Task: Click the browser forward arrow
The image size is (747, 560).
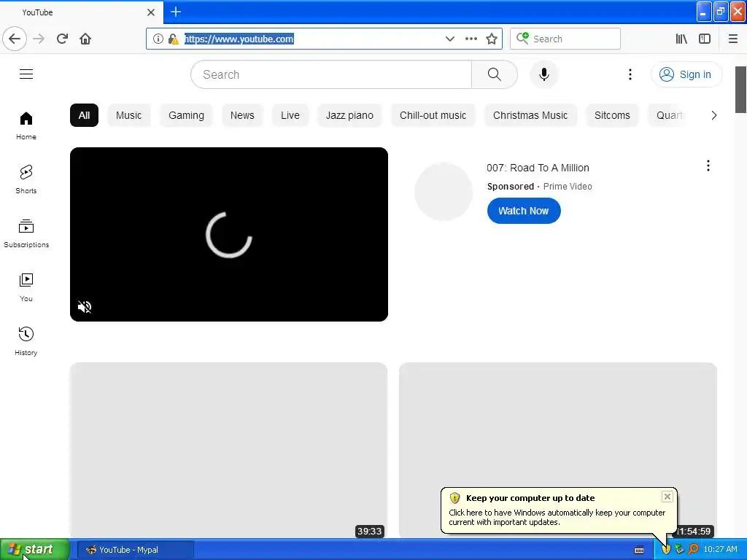Action: pos(39,39)
